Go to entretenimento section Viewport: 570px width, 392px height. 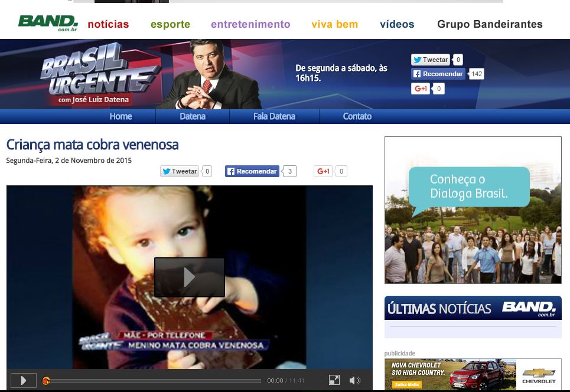(250, 24)
